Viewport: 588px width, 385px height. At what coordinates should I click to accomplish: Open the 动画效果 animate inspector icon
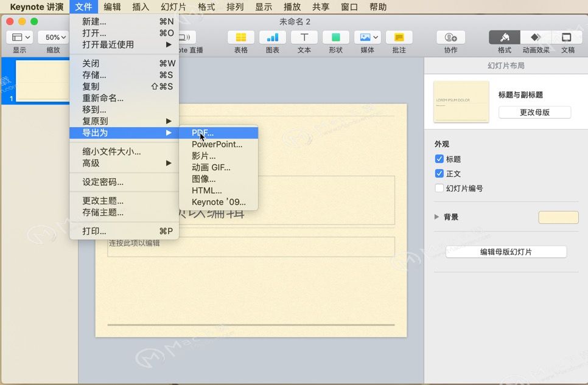pos(536,37)
